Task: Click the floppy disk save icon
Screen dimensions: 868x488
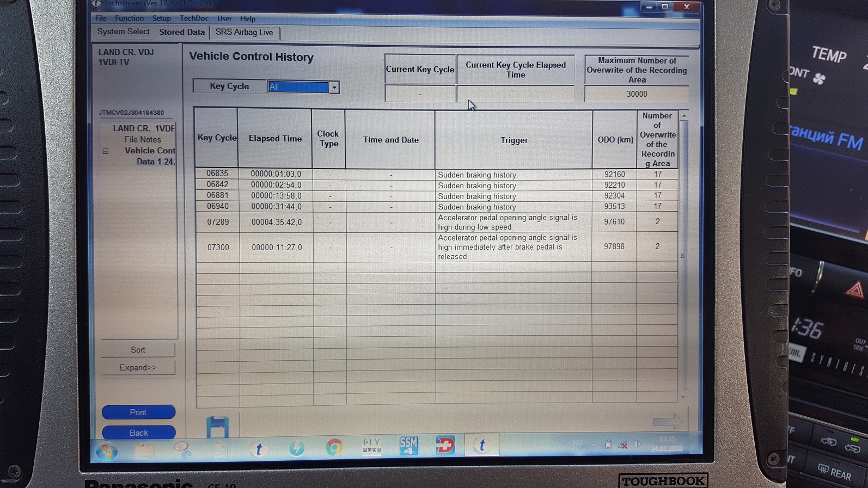Action: [x=217, y=427]
